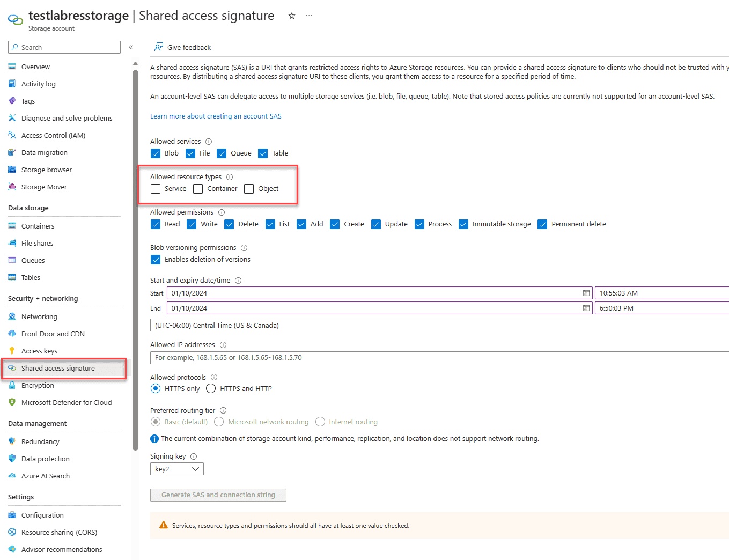Uncheck Enables deletion of versions

coord(156,260)
